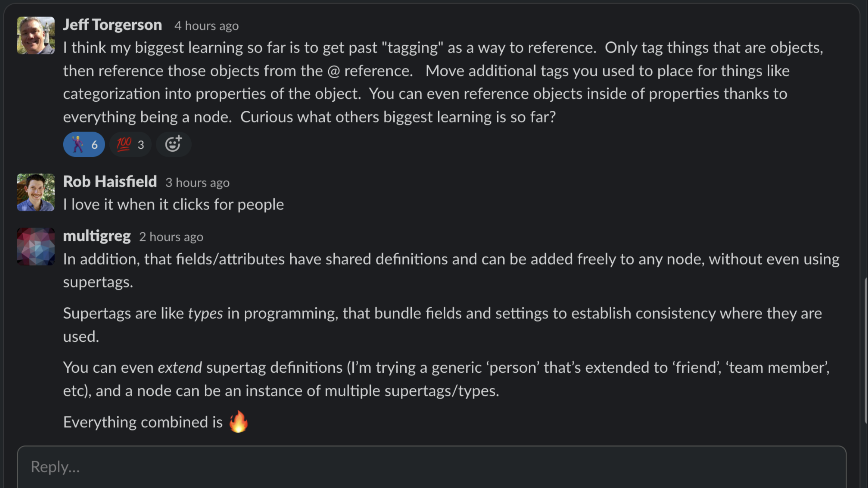Focus the Reply… message box
Viewport: 868px width, 488px height.
(x=431, y=467)
